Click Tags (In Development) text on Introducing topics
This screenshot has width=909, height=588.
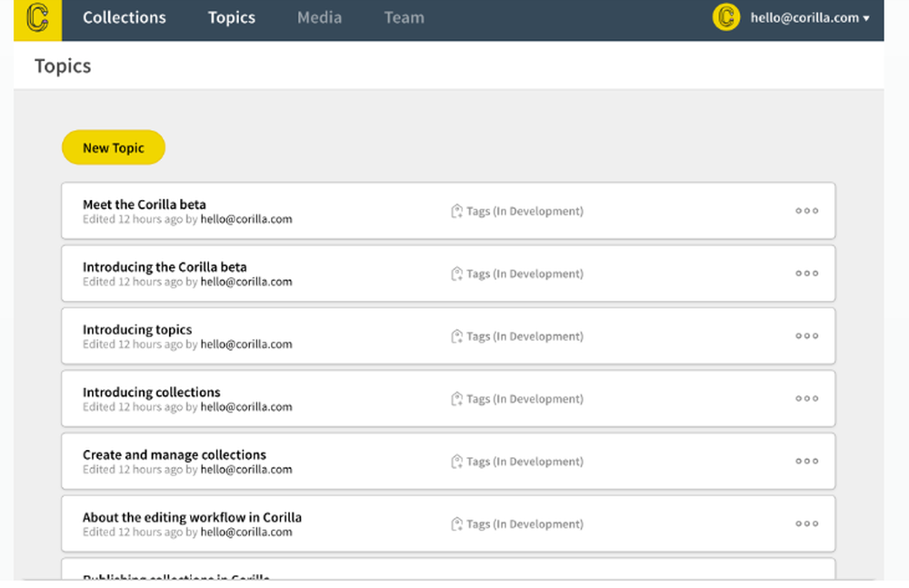[x=524, y=336]
